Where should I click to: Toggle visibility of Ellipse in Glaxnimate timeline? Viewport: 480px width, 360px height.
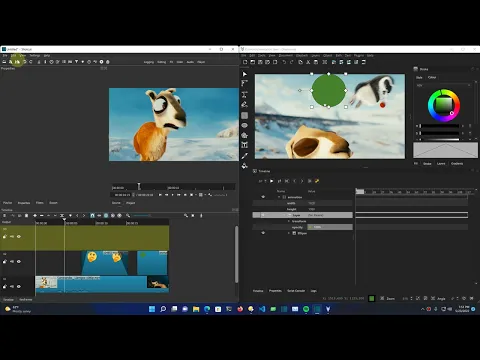coord(263,233)
